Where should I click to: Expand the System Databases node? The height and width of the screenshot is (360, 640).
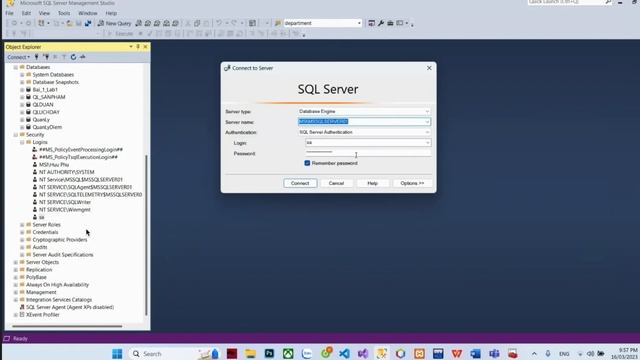coord(22,75)
